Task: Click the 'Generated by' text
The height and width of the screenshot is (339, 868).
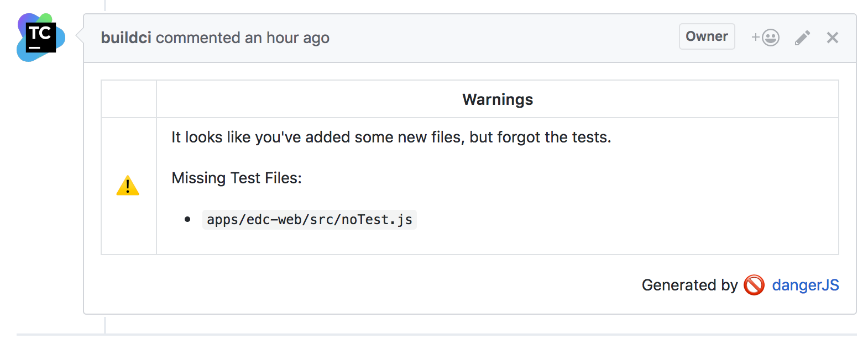Action: 689,285
